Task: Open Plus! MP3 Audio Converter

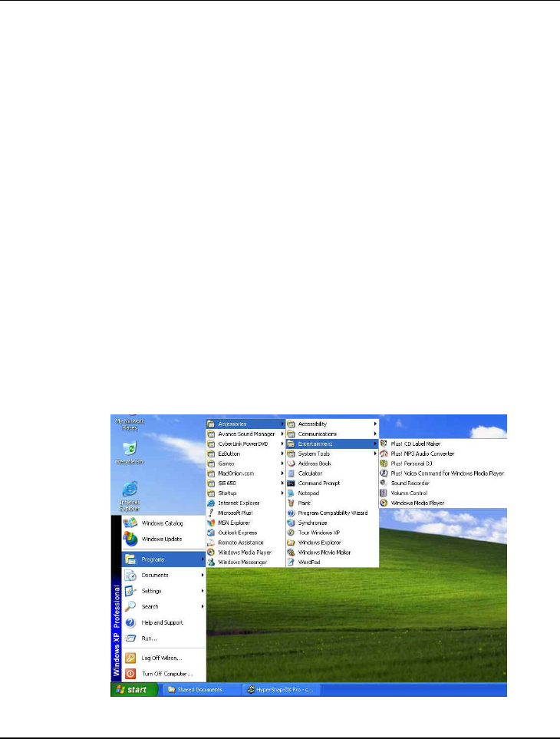Action: pyautogui.click(x=443, y=454)
